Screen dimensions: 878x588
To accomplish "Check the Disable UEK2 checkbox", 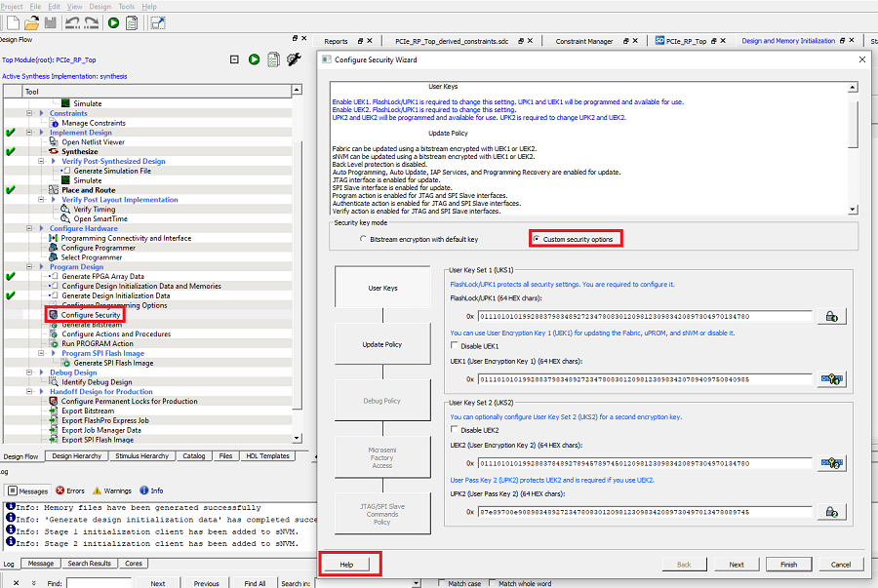I will pos(455,429).
